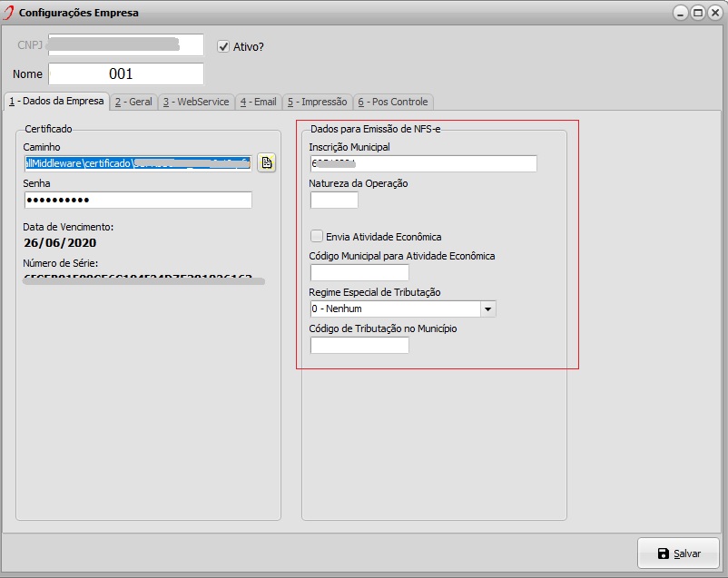This screenshot has width=728, height=578.
Task: Open the 2 - Geral tab
Action: [133, 103]
